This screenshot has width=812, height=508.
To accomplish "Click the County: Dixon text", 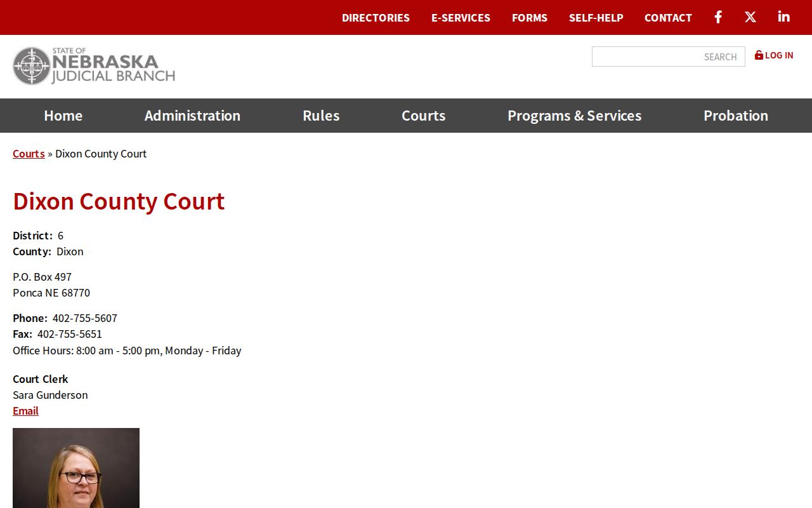I will (48, 251).
